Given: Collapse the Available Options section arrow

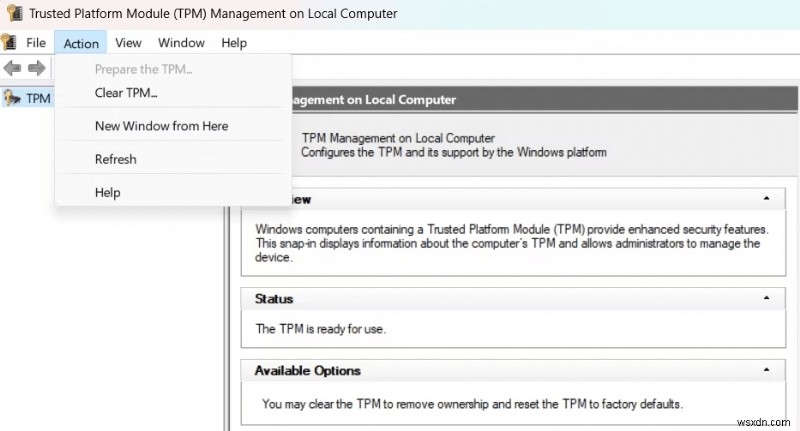Looking at the screenshot, I should pos(766,370).
